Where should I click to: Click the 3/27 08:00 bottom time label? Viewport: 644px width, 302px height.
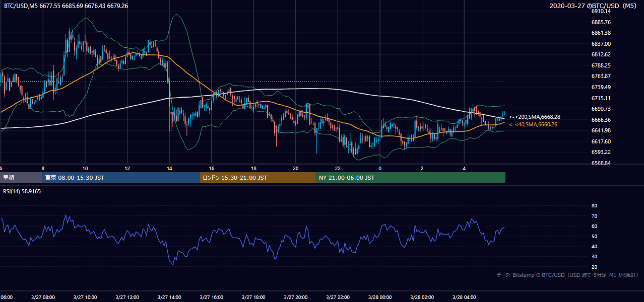[43, 297]
